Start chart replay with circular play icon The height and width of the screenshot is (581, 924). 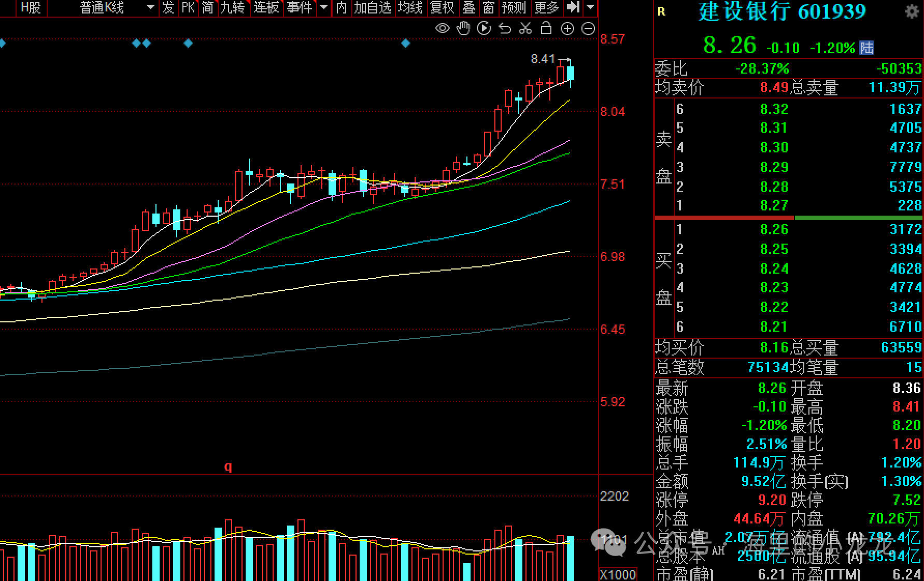[484, 29]
